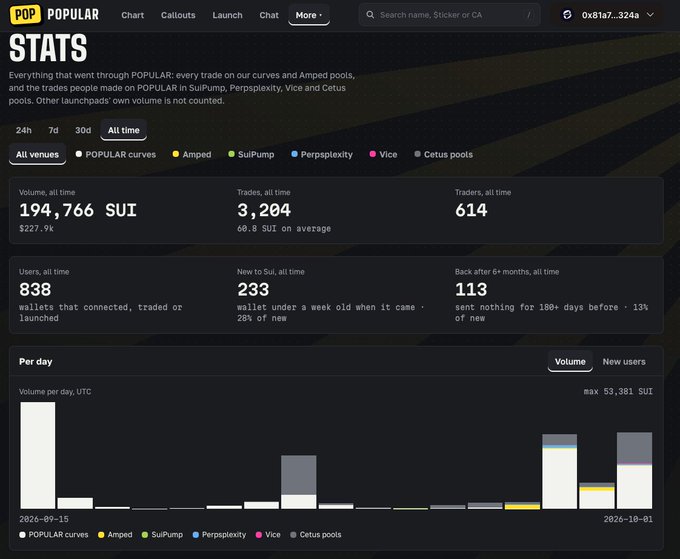Click the 838 users value
680x559 pixels.
(35, 290)
